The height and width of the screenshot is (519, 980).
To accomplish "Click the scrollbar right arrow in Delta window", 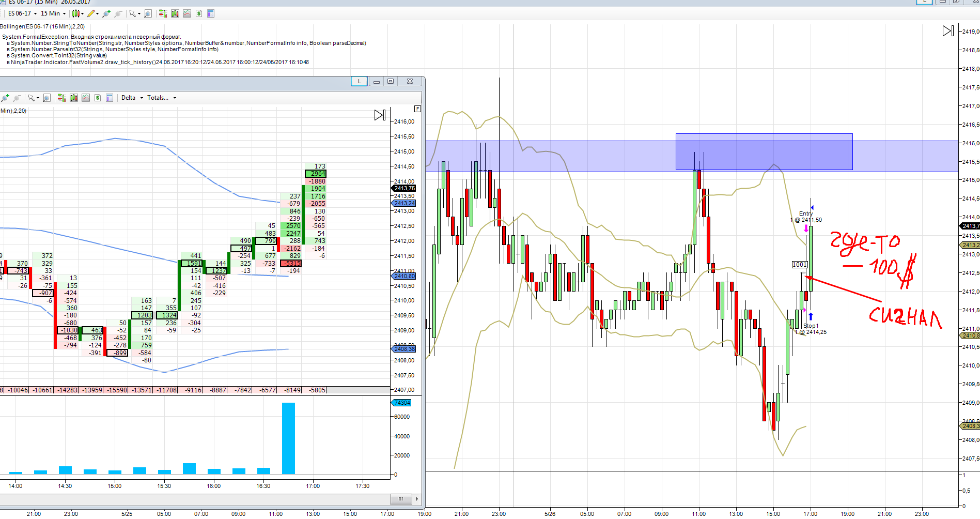I will 417,499.
